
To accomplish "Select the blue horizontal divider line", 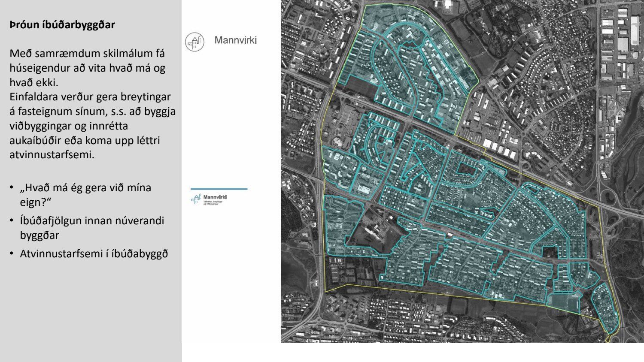I will coord(219,189).
